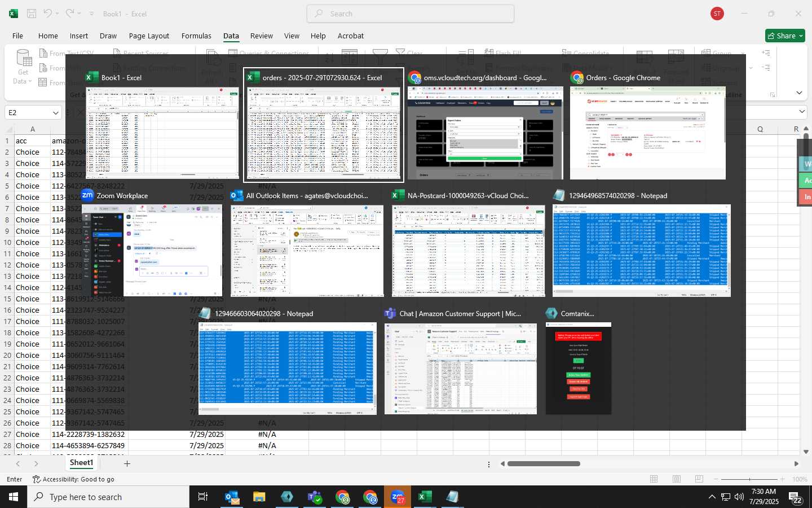The width and height of the screenshot is (812, 508).
Task: Open the notification center icon
Action: click(x=795, y=497)
